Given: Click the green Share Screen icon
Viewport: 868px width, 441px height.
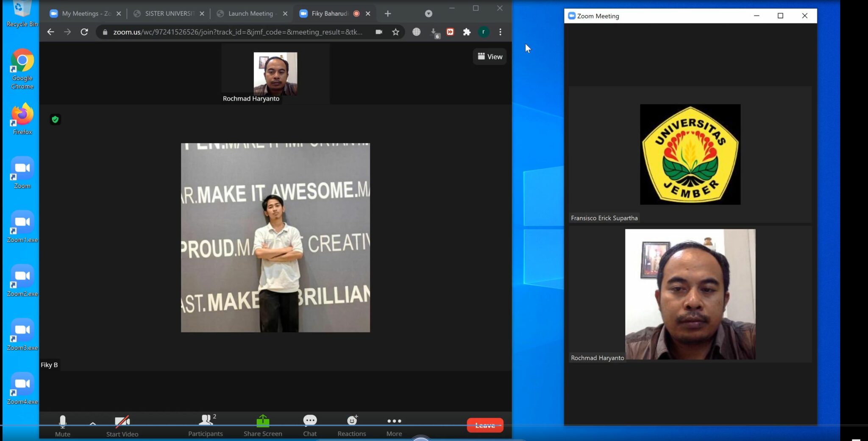Looking at the screenshot, I should click(x=263, y=421).
